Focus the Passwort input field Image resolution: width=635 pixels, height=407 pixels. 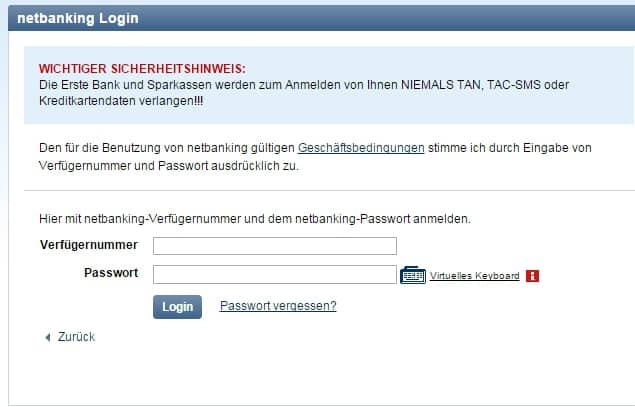tap(275, 275)
